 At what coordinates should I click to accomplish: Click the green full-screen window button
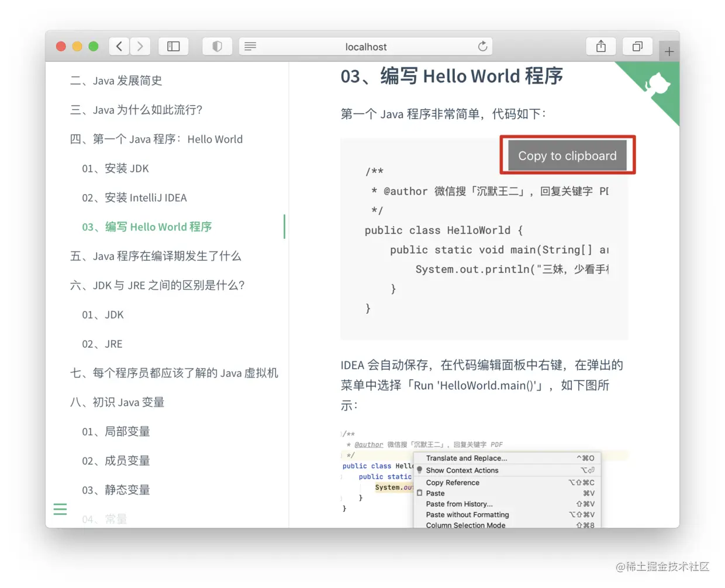click(94, 46)
